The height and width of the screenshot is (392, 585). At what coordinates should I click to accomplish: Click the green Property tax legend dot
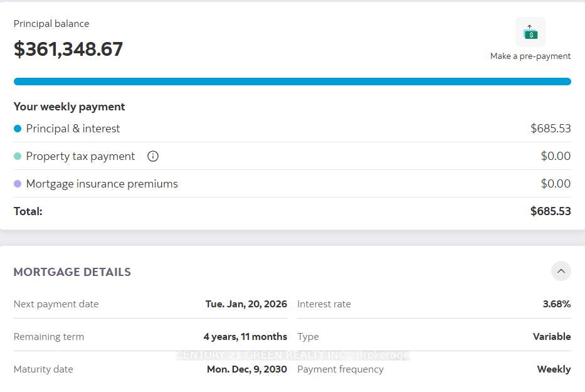coord(18,156)
